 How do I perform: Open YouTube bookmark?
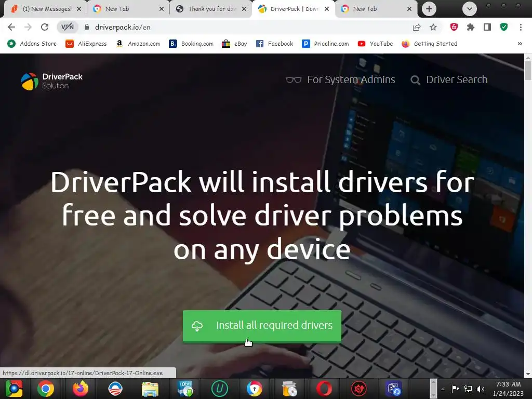tap(375, 44)
